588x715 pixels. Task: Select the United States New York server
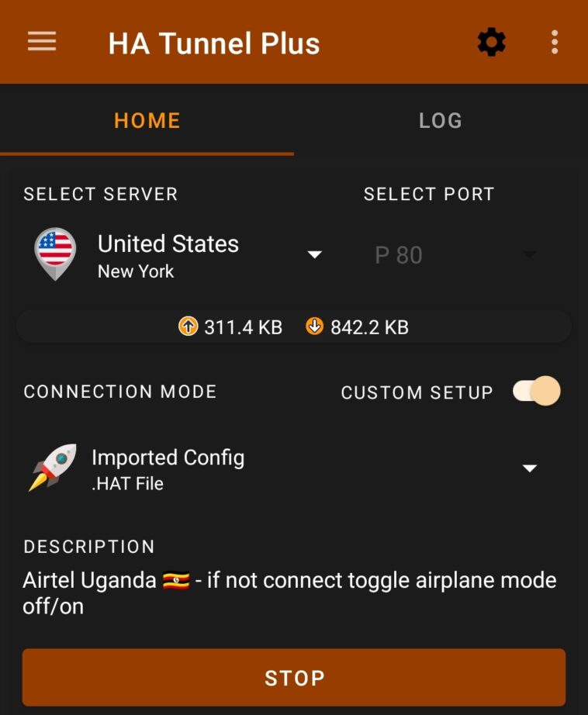[x=178, y=254]
